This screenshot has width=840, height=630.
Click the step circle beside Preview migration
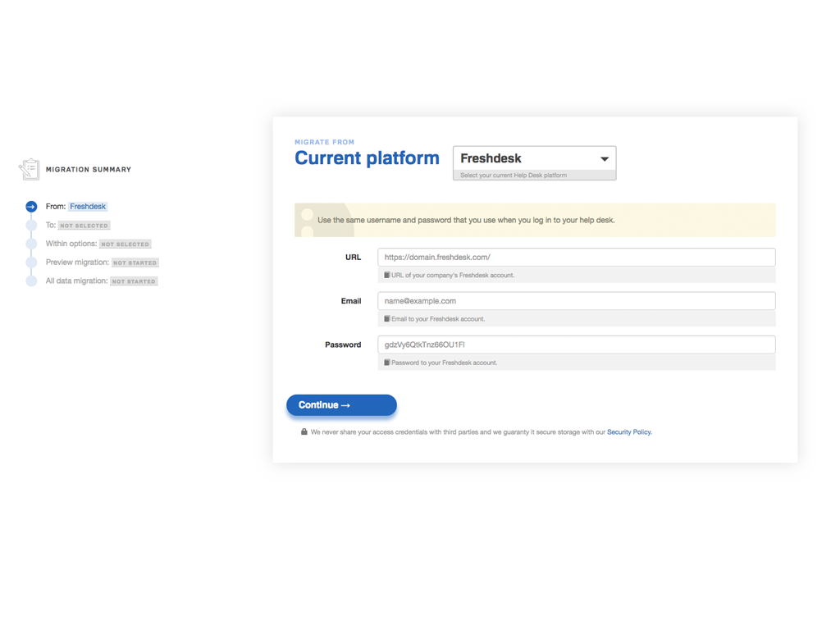click(31, 262)
